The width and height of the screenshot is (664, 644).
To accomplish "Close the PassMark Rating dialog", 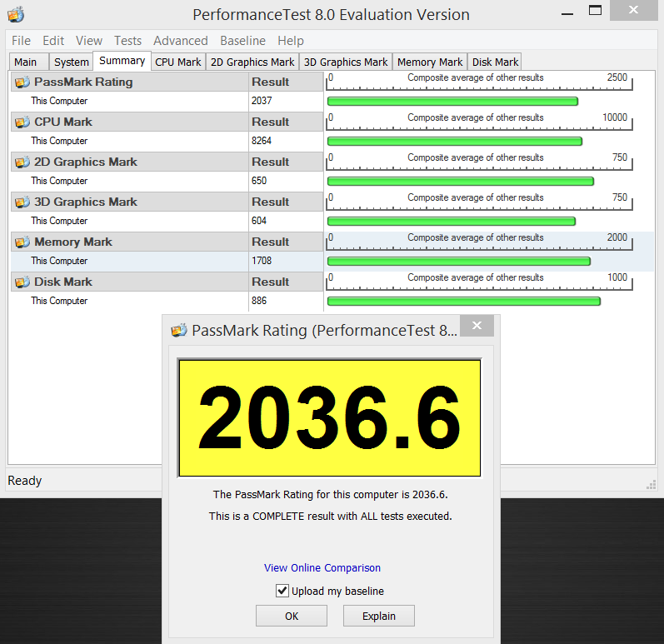I will coord(477,326).
